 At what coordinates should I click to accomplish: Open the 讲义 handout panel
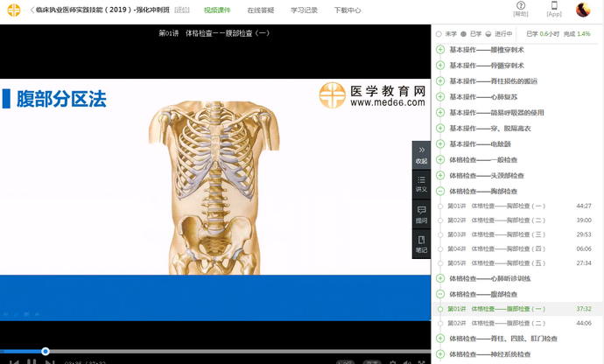421,183
